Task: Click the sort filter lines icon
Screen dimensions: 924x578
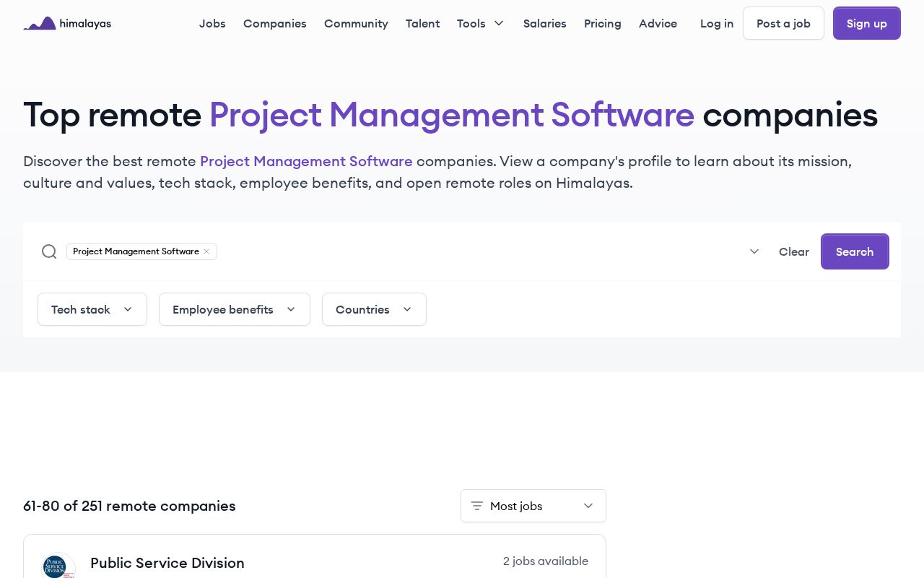Action: pyautogui.click(x=476, y=506)
